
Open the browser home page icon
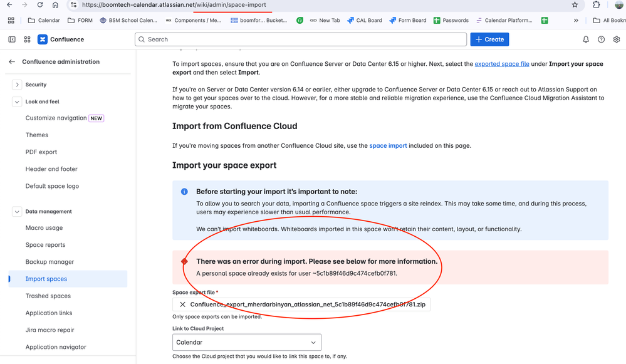coord(56,5)
